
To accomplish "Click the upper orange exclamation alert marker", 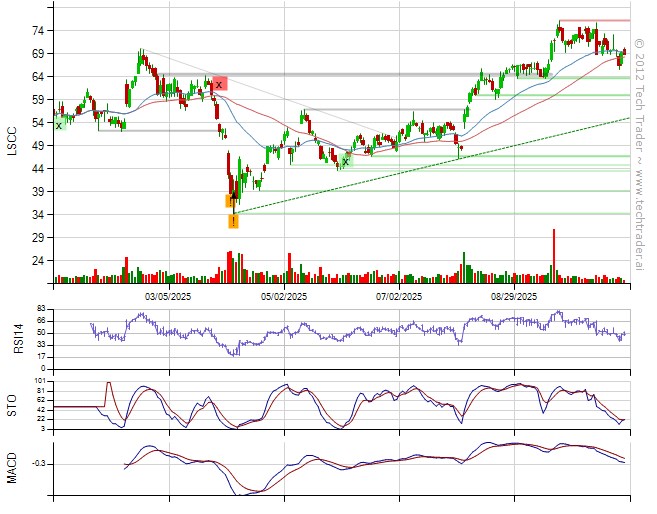I will pos(231,201).
